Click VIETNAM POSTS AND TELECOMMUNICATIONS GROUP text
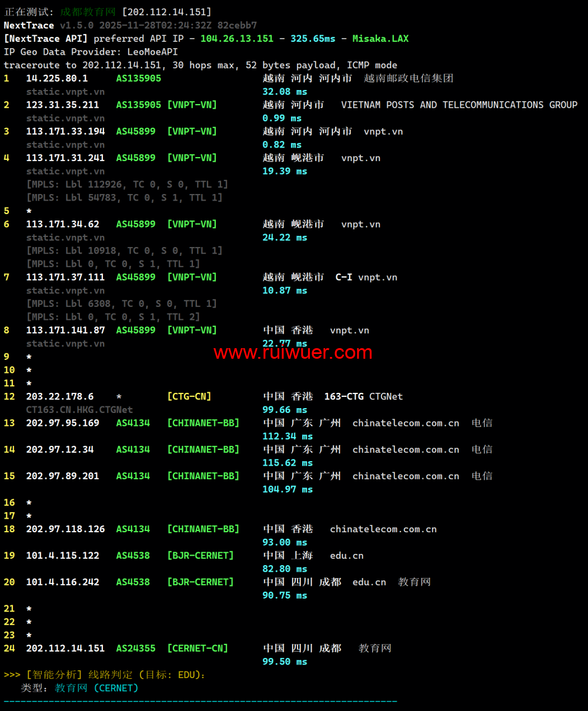Viewport: 588px width, 711px height. coord(459,105)
